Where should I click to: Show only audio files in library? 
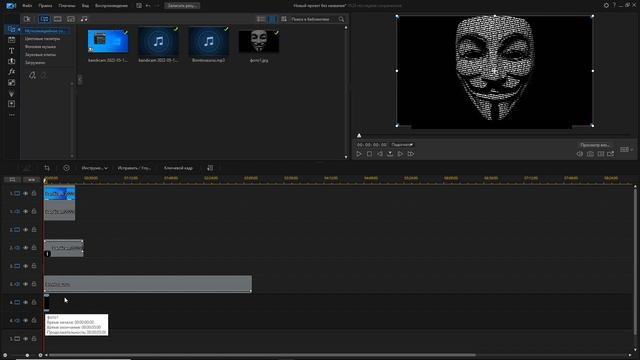tap(84, 19)
